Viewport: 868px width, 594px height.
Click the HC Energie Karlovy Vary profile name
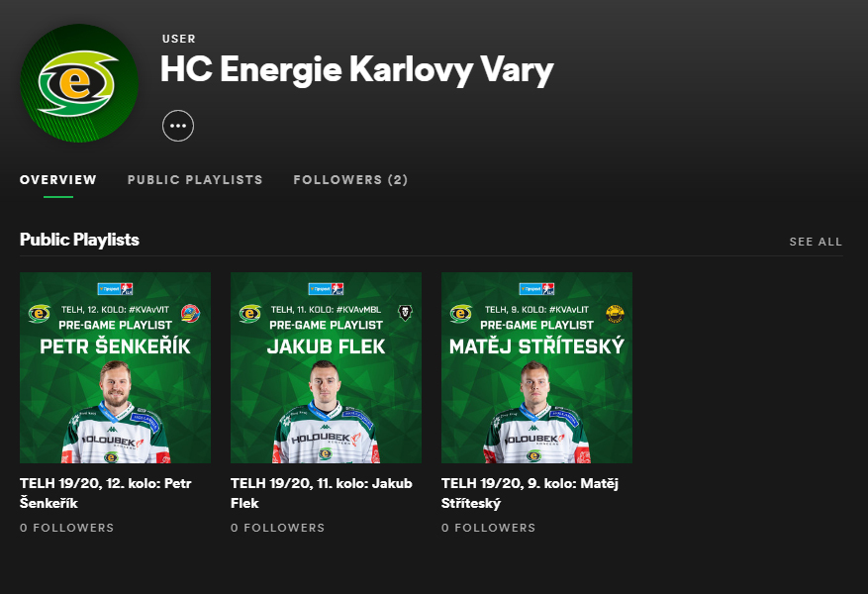point(357,70)
